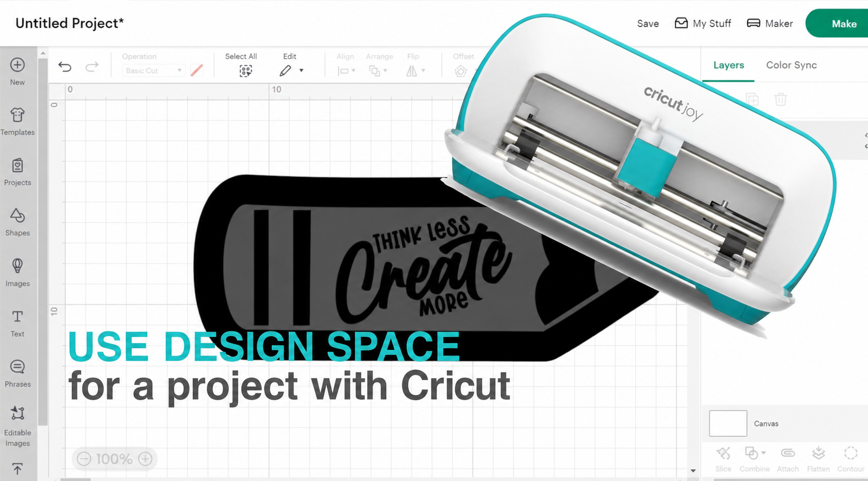Click the Offset icon
The width and height of the screenshot is (868, 481).
click(460, 71)
